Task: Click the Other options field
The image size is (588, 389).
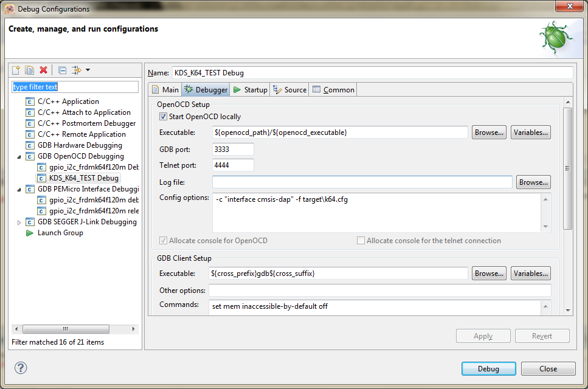Action: click(380, 290)
